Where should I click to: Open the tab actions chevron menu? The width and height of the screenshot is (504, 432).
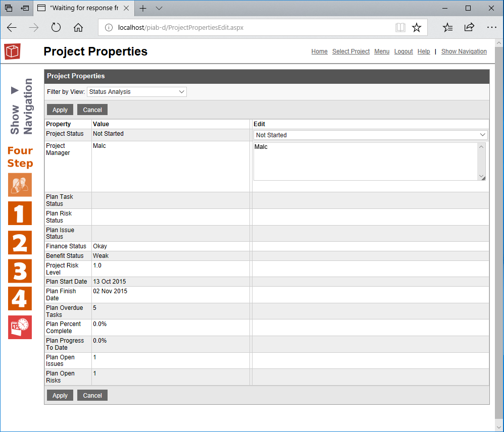click(x=159, y=8)
